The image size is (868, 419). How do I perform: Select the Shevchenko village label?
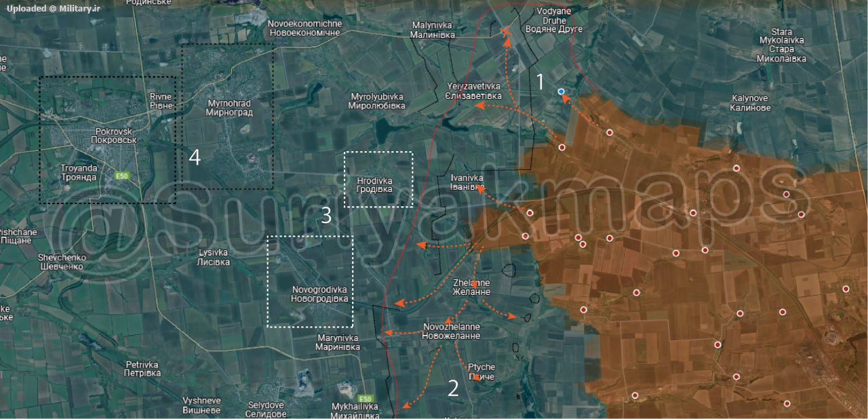click(x=61, y=262)
